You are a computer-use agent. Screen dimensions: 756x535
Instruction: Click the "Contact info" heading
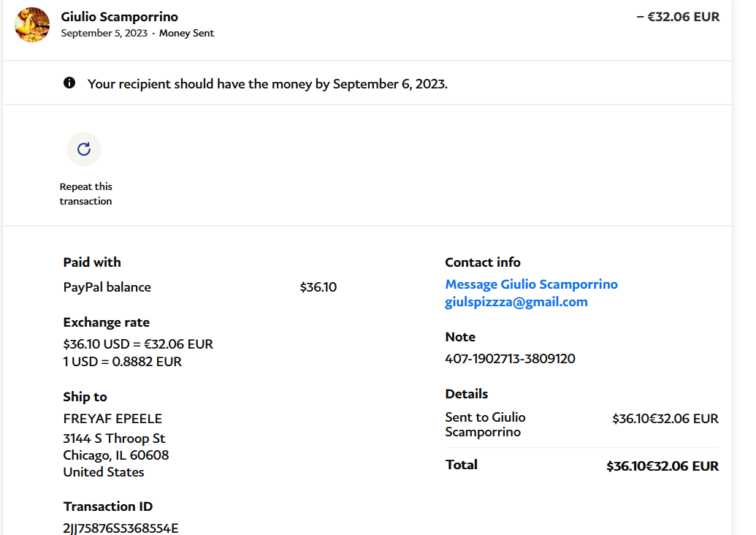[483, 262]
